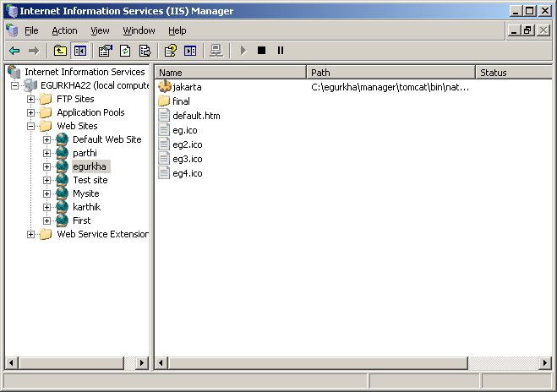This screenshot has height=392, width=557.
Task: Click the eg4.ico file icon
Action: coord(164,173)
